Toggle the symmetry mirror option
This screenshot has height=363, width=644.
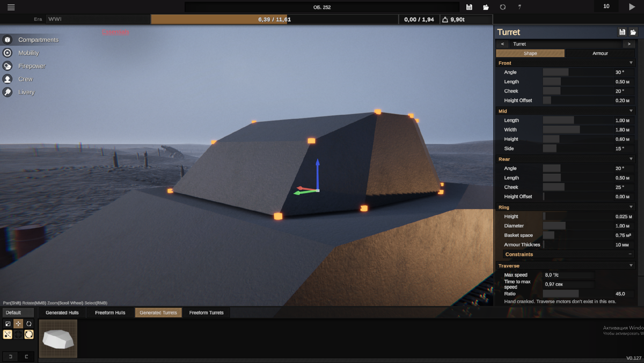pyautogui.click(x=8, y=335)
